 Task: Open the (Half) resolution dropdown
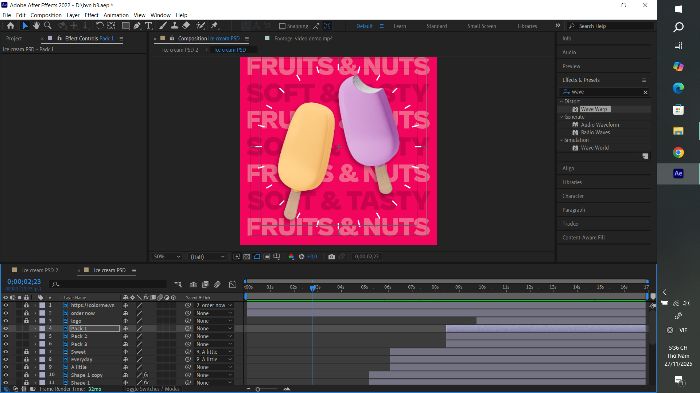207,257
